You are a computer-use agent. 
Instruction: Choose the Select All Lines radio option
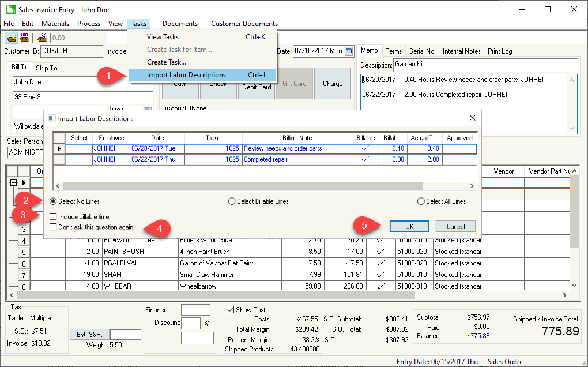421,201
